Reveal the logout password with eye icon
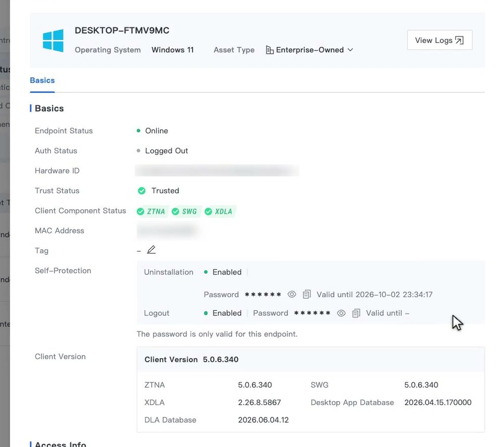Viewport: 504px width, 447px height. 341,313
